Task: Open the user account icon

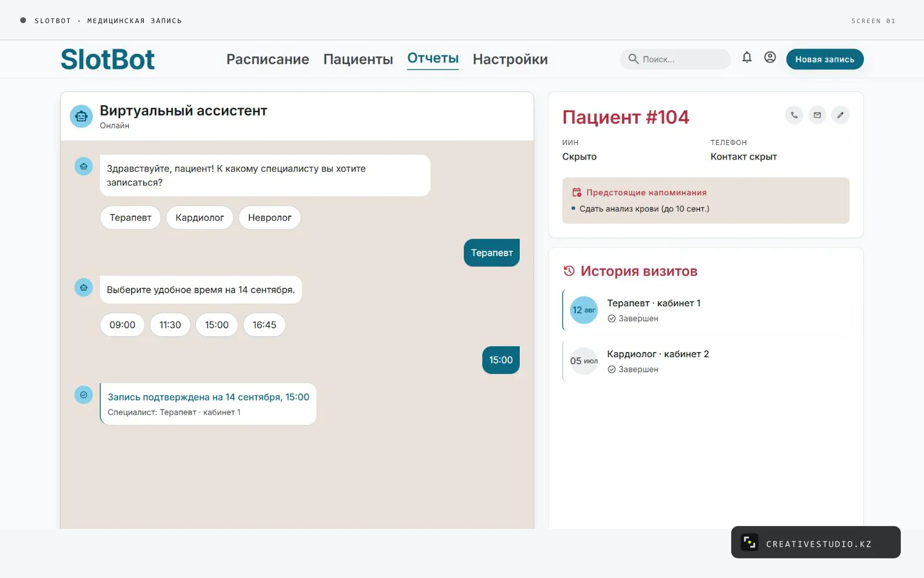Action: [770, 57]
